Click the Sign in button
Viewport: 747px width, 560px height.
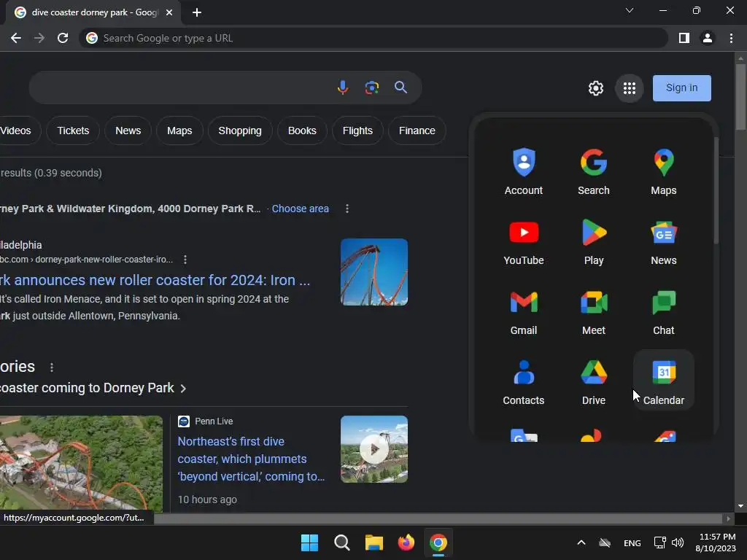tap(682, 88)
